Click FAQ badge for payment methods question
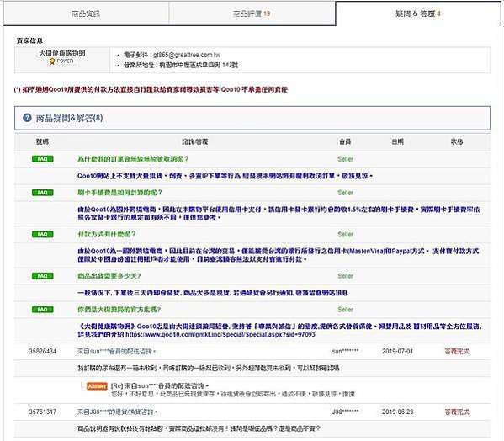This screenshot has height=441, width=504. click(43, 234)
